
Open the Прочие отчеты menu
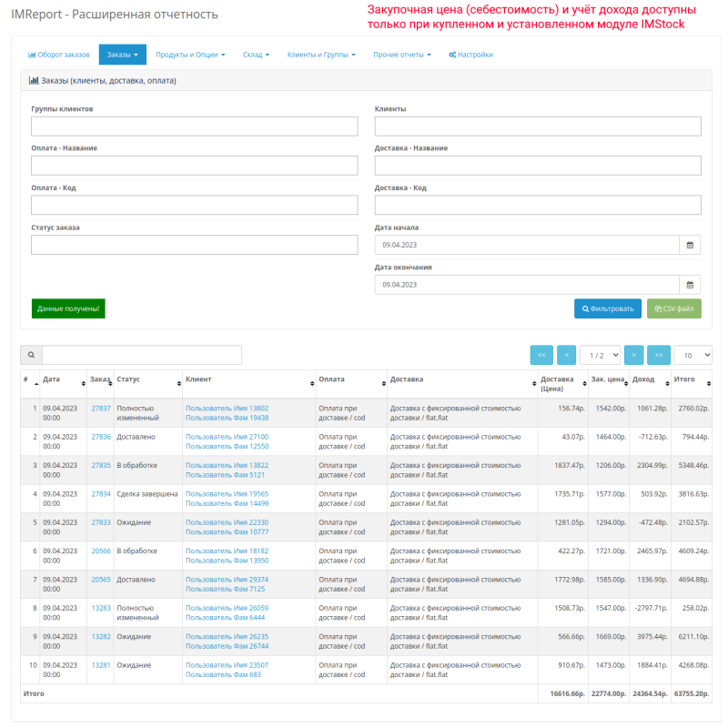tap(401, 54)
